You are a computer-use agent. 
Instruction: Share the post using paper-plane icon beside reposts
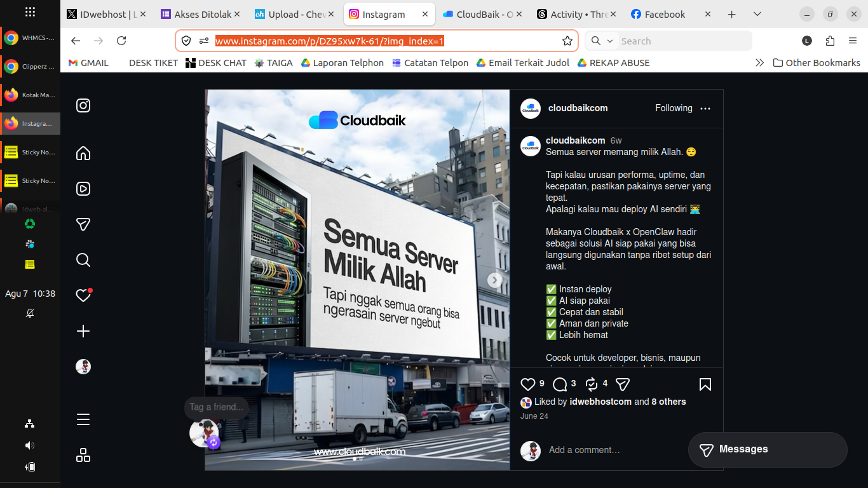623,384
